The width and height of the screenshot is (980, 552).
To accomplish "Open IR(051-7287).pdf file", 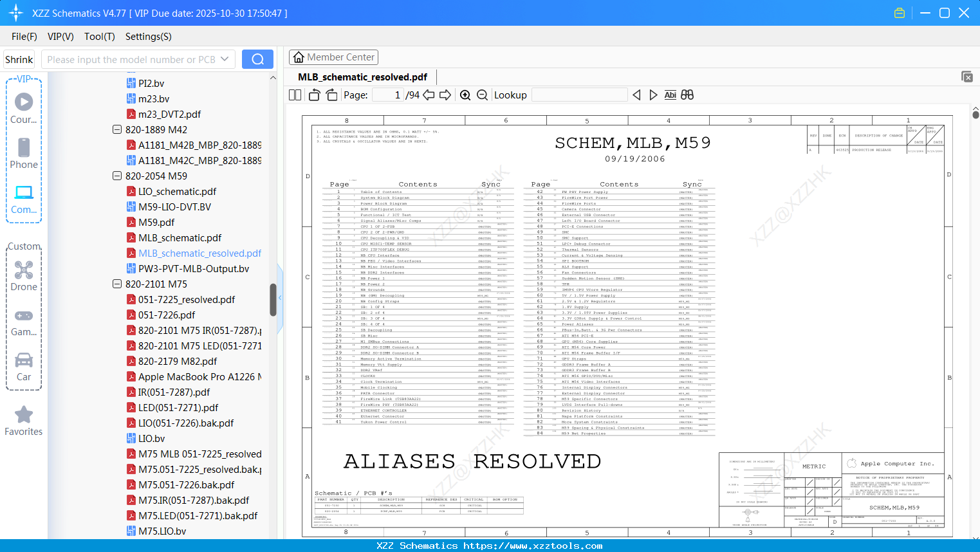I will [x=174, y=392].
